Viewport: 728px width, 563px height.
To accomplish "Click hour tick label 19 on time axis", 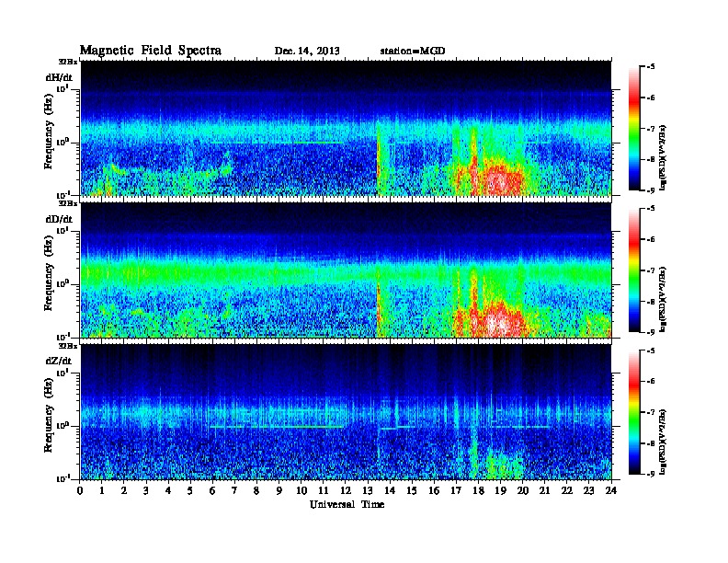I will [500, 491].
